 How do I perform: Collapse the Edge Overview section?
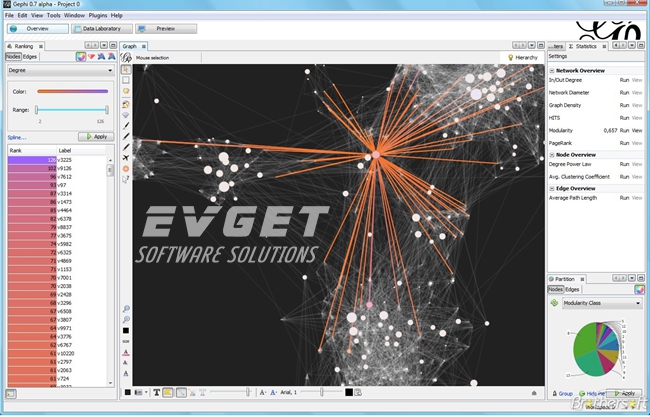click(552, 189)
